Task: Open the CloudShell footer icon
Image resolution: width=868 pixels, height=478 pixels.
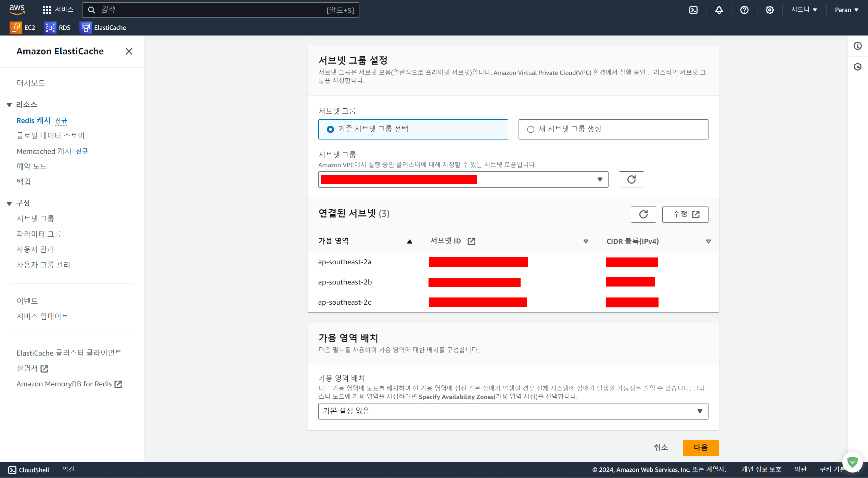Action: coord(12,470)
